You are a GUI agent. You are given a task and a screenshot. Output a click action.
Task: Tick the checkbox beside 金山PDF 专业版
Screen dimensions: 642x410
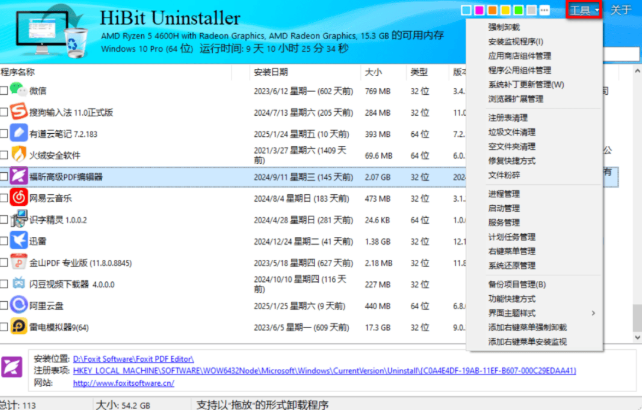click(5, 262)
